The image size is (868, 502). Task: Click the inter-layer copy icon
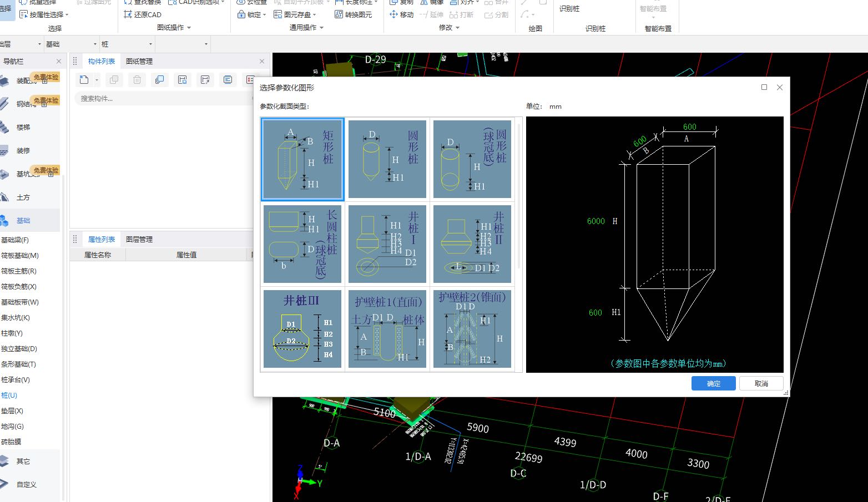pos(160,80)
